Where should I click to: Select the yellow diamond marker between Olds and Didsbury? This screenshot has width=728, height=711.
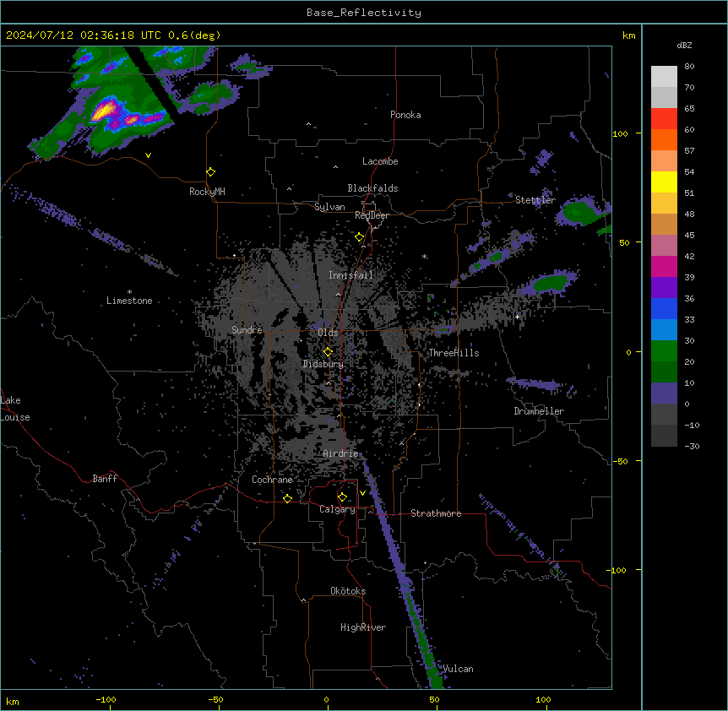pos(328,352)
